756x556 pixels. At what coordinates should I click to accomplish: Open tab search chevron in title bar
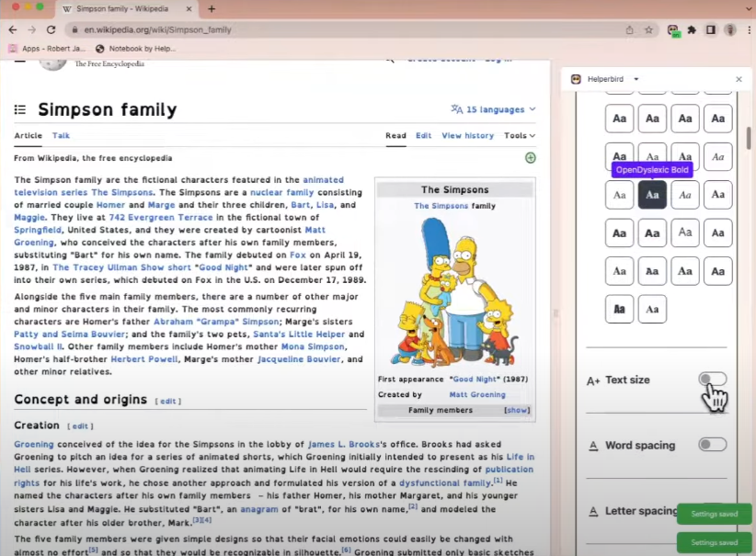point(749,8)
